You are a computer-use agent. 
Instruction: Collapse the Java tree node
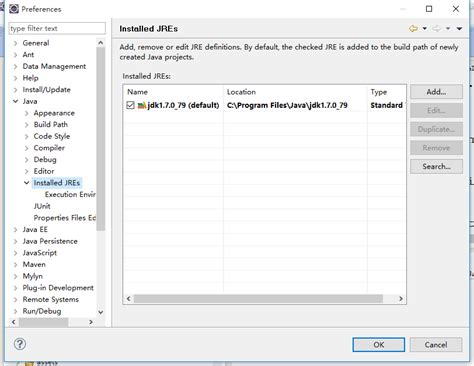pyautogui.click(x=15, y=101)
